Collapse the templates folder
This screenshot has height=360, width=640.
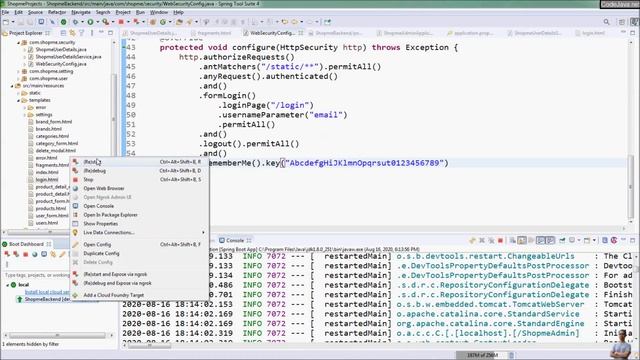(18, 100)
